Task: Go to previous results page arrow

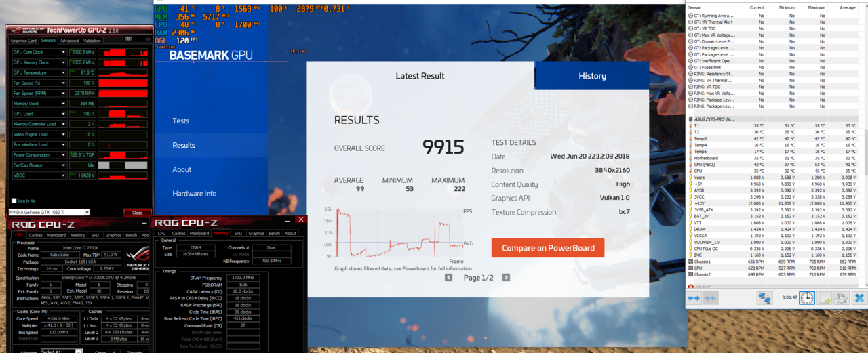Action: (449, 278)
